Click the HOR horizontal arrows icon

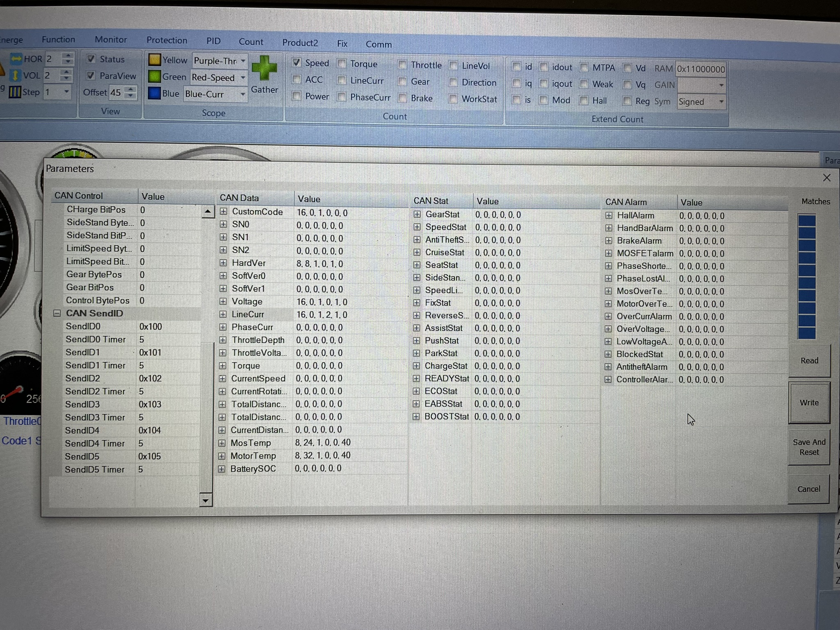(16, 59)
